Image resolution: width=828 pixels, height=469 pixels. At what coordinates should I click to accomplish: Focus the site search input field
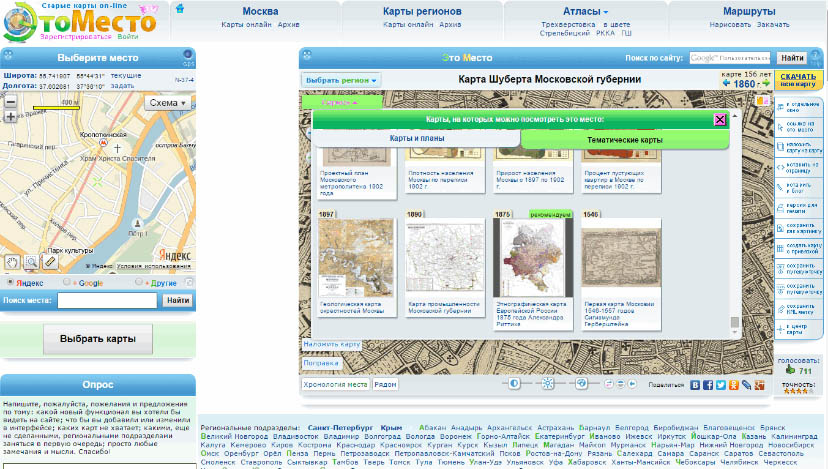[x=730, y=58]
